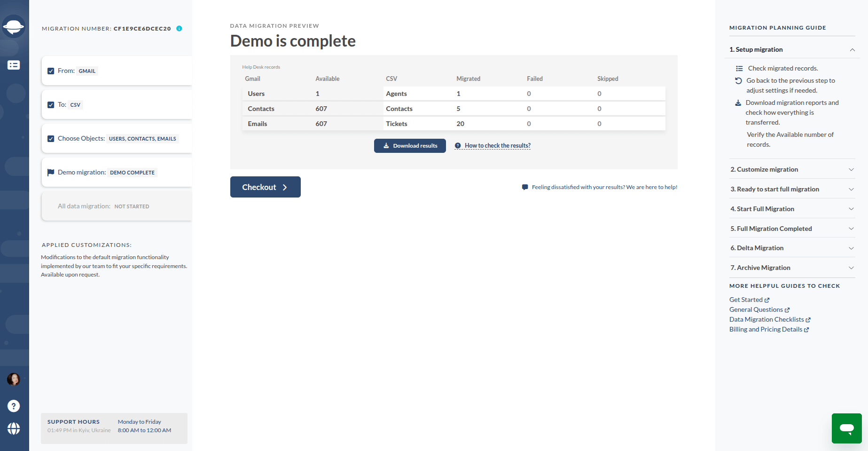This screenshot has width=868, height=451.
Task: Uncheck the From GMAIL checkbox
Action: tap(50, 71)
